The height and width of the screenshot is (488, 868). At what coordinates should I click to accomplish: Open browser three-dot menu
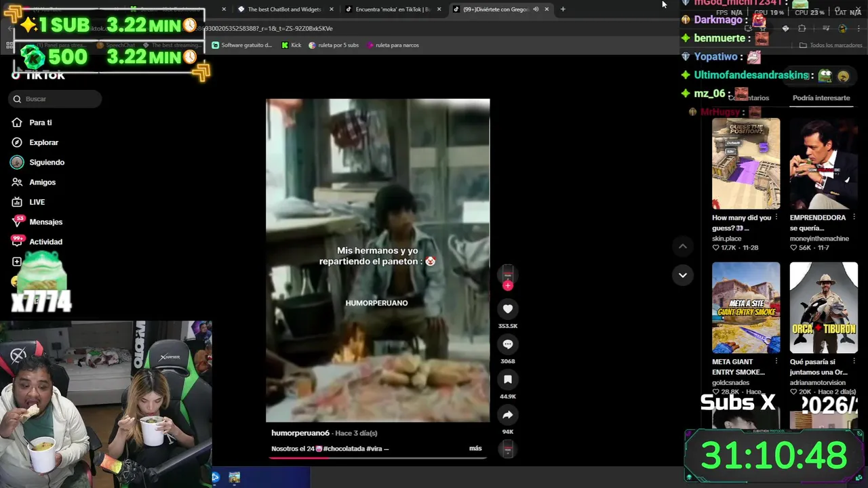click(x=859, y=28)
